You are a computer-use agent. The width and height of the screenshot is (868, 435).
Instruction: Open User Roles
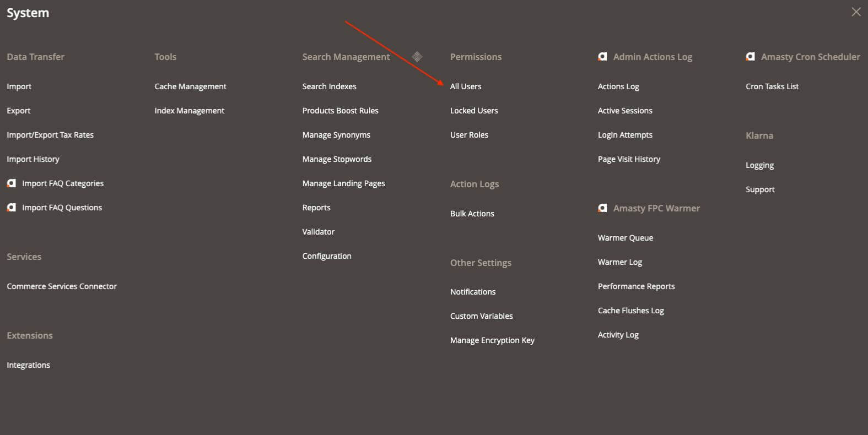470,135
